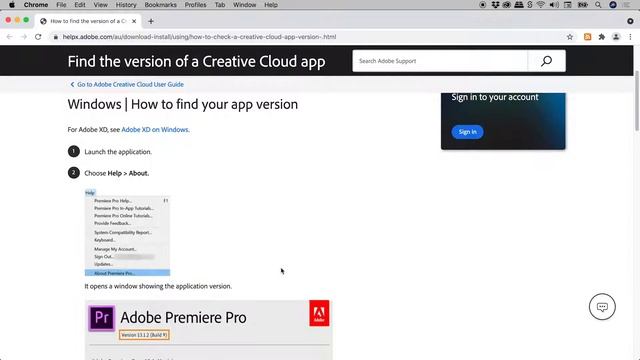The width and height of the screenshot is (640, 360).
Task: Select the 'How to find the version' tab
Action: tap(88, 21)
